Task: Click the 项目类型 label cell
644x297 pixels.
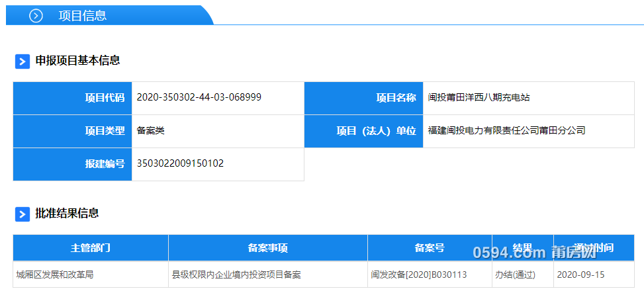Action: pos(72,131)
